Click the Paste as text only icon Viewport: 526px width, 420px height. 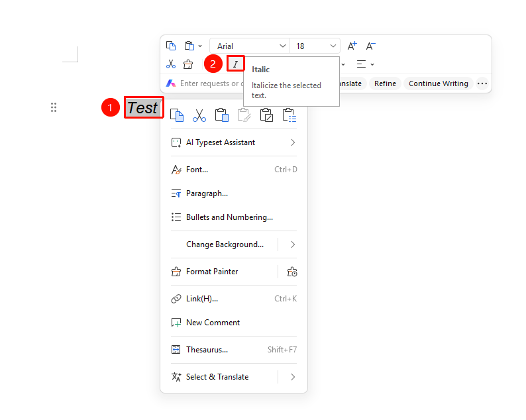tap(267, 115)
